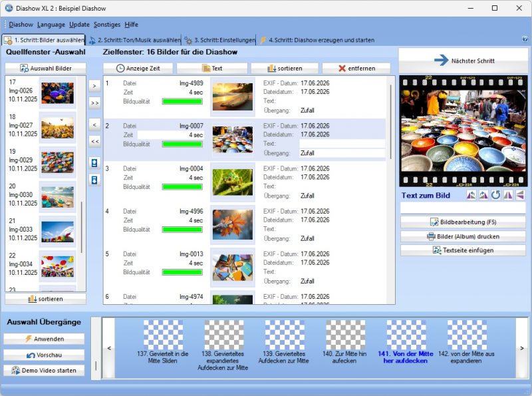Click the Diashow XL app icon in title bar

click(8, 8)
